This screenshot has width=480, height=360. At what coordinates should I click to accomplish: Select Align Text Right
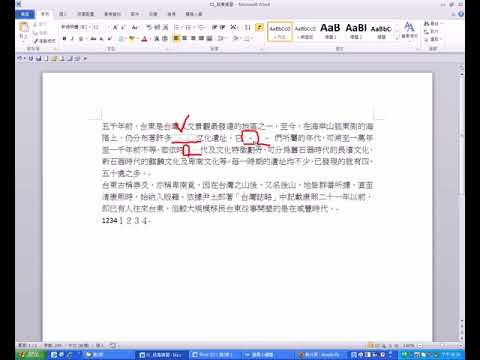coord(193,39)
